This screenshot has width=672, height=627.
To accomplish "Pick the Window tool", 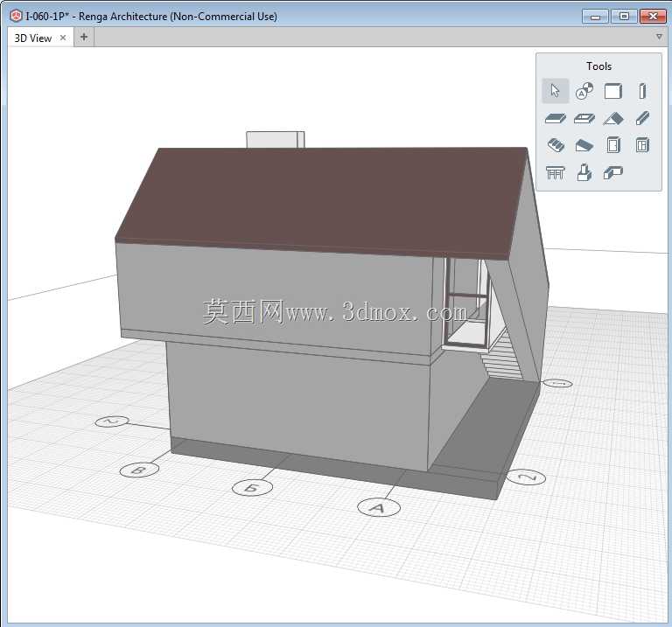I will click(642, 145).
